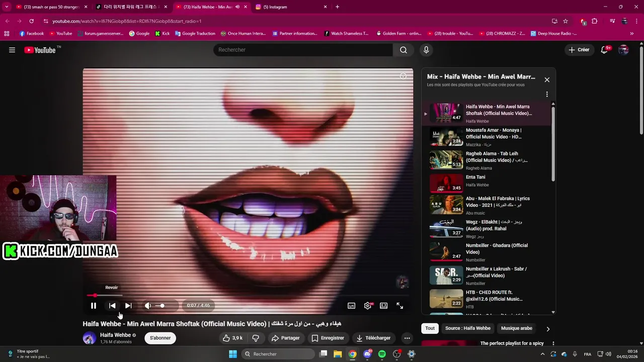Image resolution: width=644 pixels, height=362 pixels.
Task: Click the address bar URL
Action: (127, 21)
